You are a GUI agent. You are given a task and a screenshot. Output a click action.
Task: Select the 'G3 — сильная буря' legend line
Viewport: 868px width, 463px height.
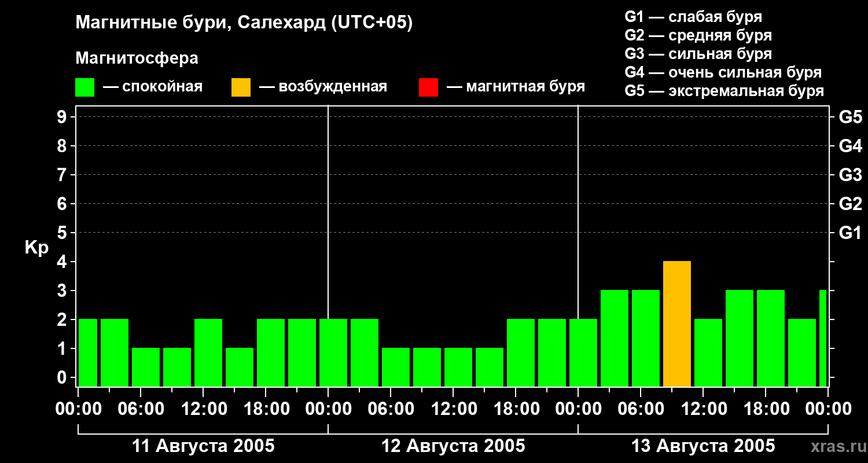click(698, 54)
